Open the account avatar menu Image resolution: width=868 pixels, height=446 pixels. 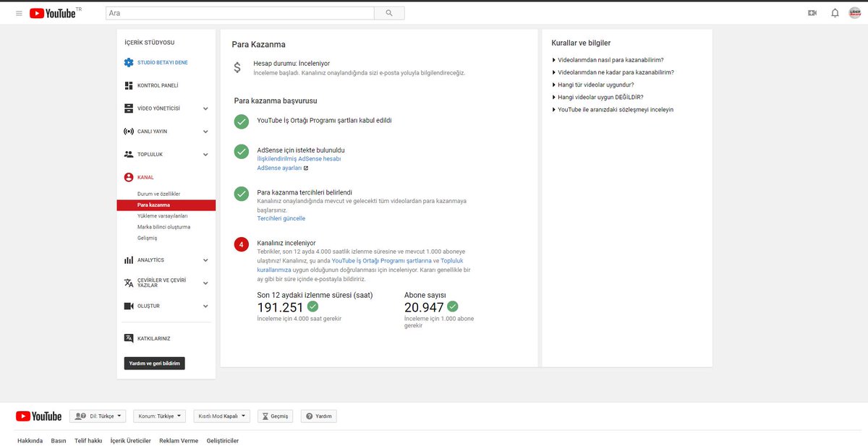855,13
